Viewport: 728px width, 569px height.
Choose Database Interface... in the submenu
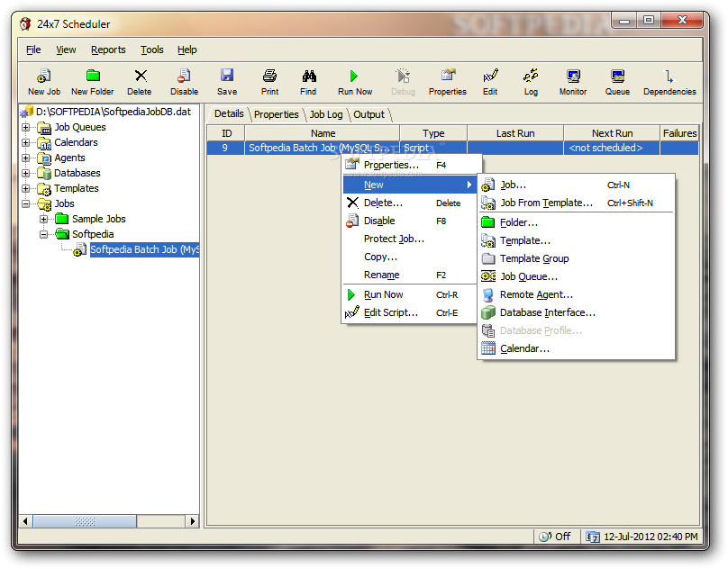[576, 312]
